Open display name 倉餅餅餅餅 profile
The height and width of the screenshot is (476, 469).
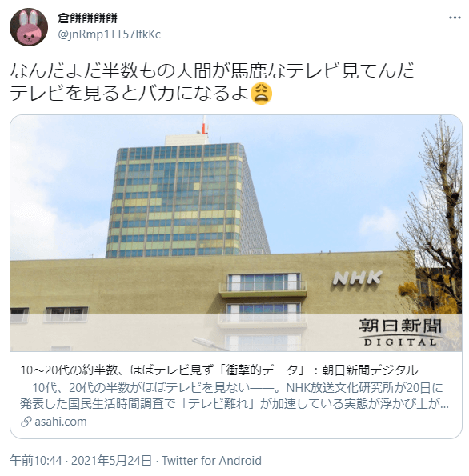(87, 18)
